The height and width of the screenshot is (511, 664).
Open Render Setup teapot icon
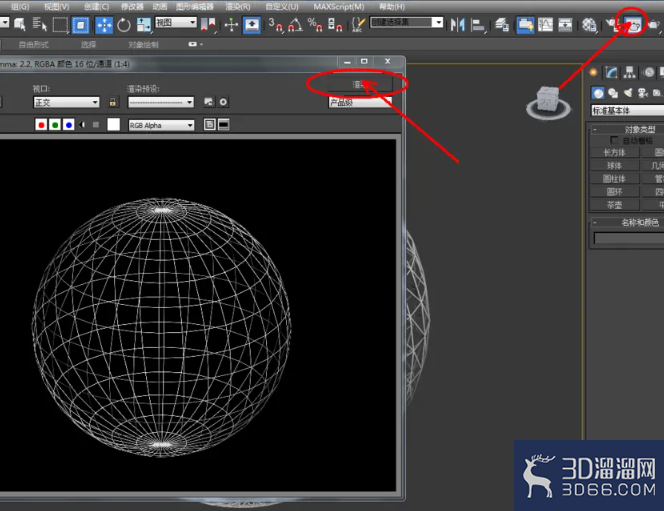click(612, 25)
